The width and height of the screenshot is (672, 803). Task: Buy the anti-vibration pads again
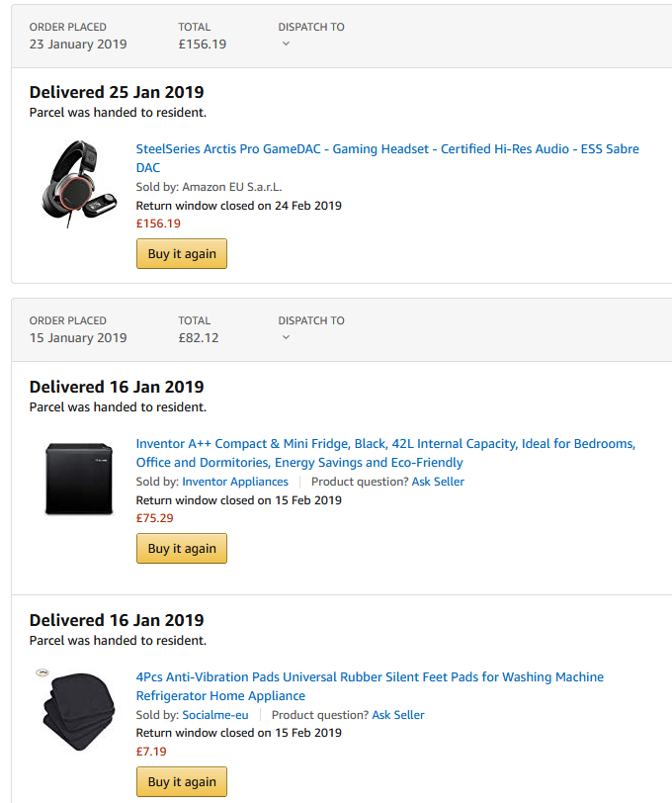pos(182,782)
